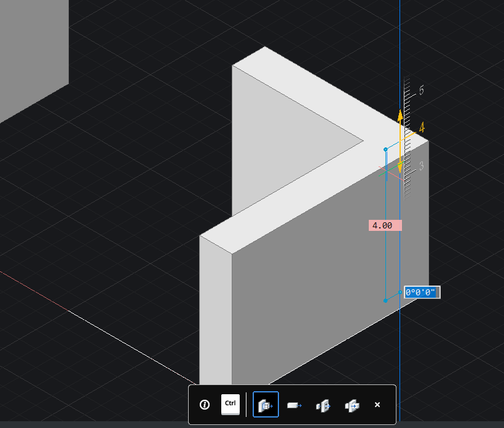This screenshot has width=504, height=428.
Task: Select the second extrude mode icon
Action: 294,405
